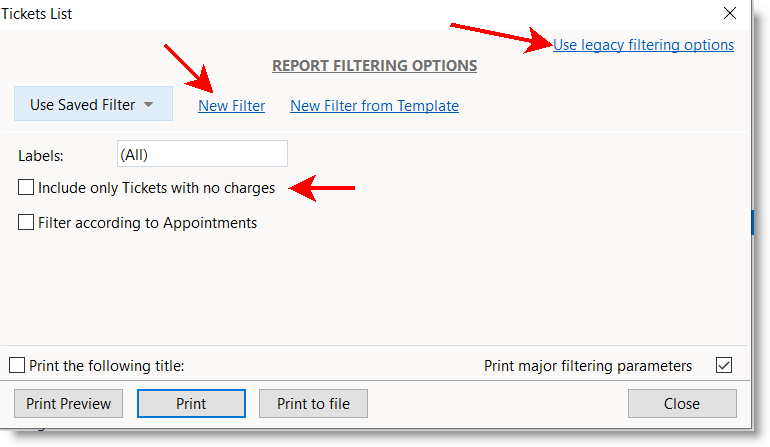This screenshot has height=447, width=770.
Task: Click the Print major filtering parameters text
Action: (588, 366)
